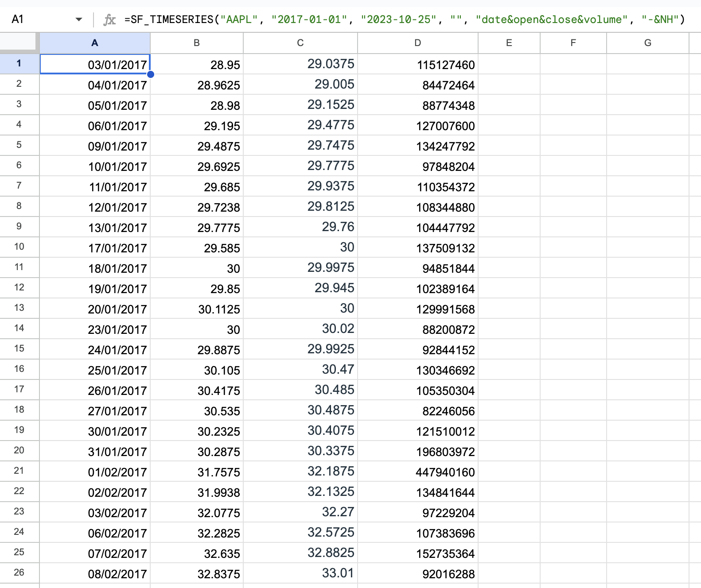Select column G header
This screenshot has width=701, height=588.
[x=648, y=43]
